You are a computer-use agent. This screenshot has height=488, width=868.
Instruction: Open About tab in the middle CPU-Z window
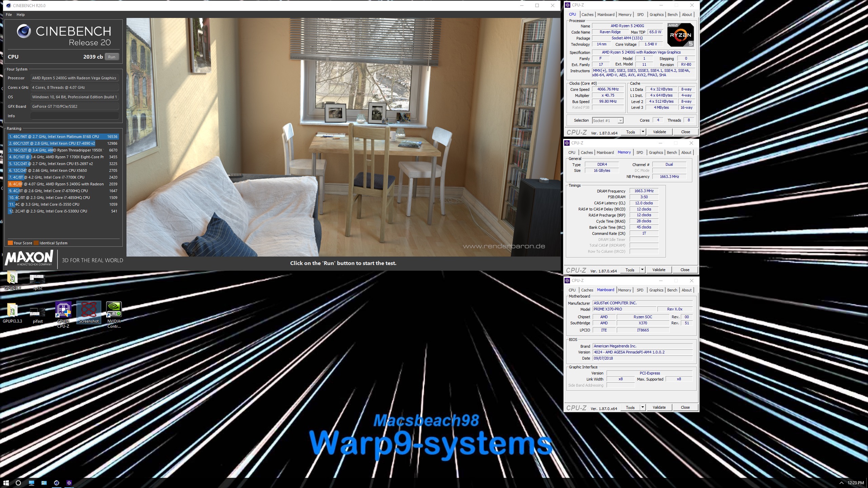686,152
